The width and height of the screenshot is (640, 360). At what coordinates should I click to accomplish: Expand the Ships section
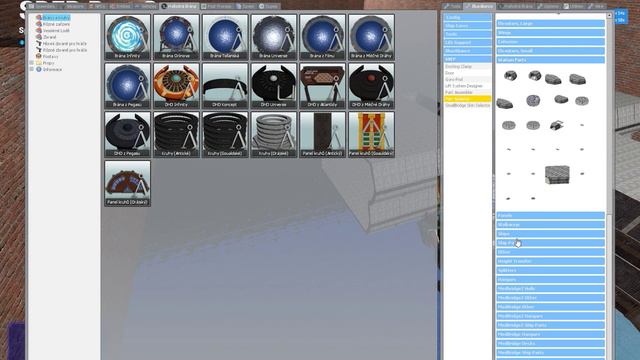coord(550,233)
